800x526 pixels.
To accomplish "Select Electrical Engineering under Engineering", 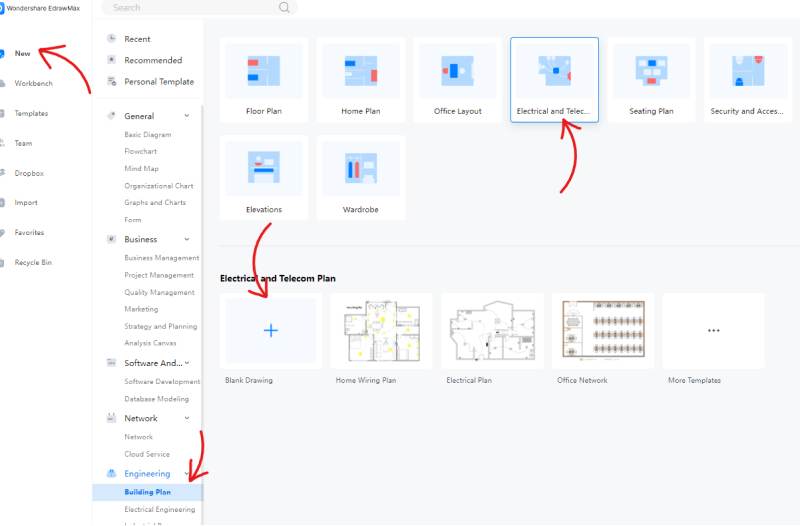I will click(160, 509).
